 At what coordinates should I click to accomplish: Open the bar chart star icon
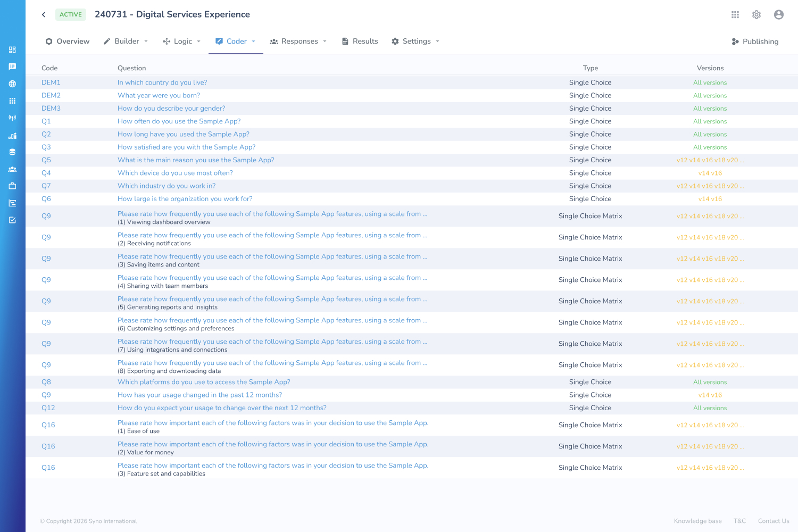12,135
